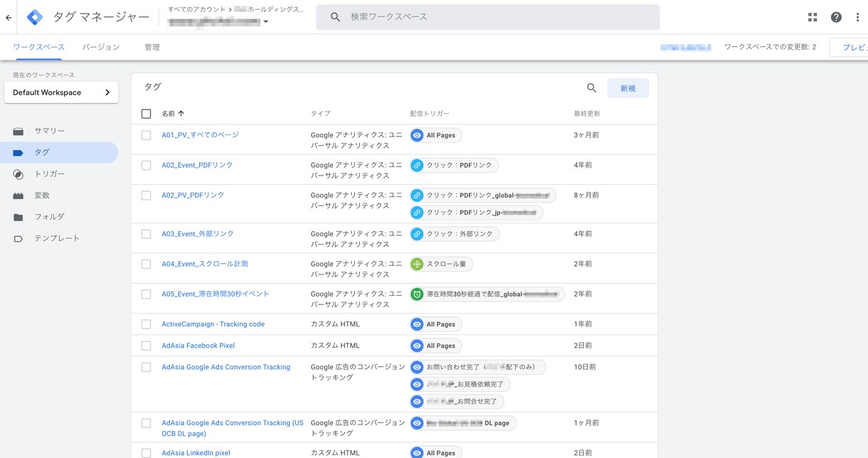The height and width of the screenshot is (458, 868).
Task: Click link icon of クリック：PDFリンク trigger
Action: 417,165
